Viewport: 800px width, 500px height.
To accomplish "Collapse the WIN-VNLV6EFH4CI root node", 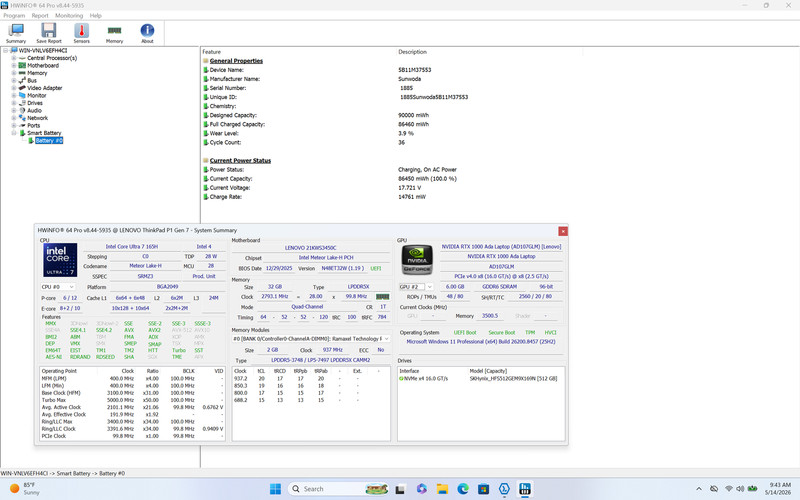I will [x=6, y=51].
